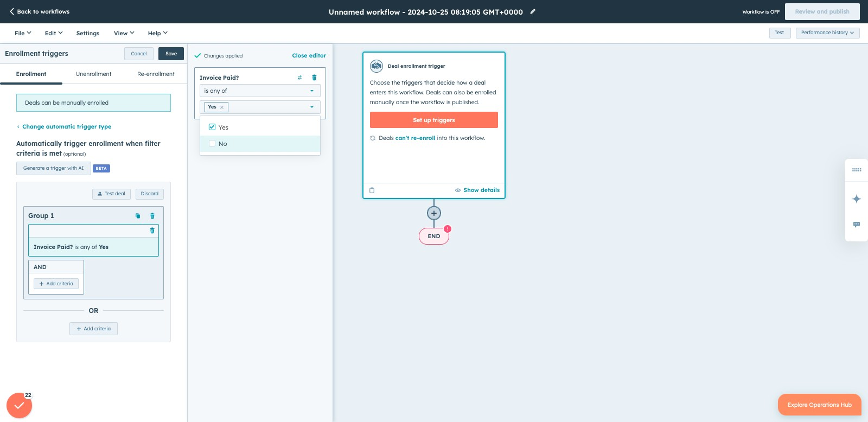868x422 pixels.
Task: Click the 'Group 1' heading text
Action: [41, 216]
